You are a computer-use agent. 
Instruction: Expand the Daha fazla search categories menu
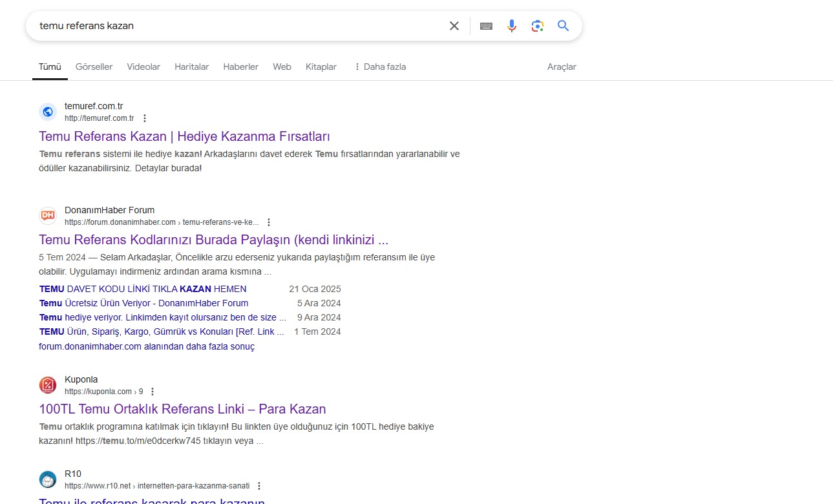click(x=380, y=67)
